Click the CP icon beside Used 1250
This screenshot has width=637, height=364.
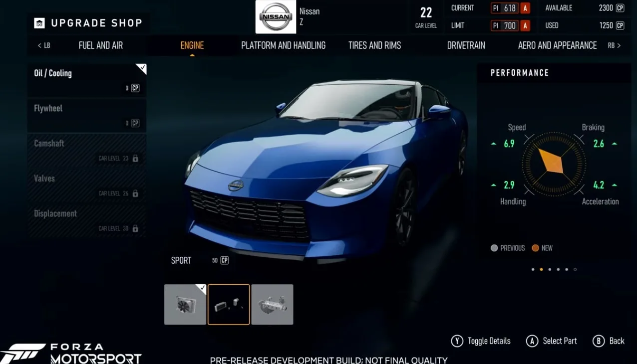click(620, 25)
